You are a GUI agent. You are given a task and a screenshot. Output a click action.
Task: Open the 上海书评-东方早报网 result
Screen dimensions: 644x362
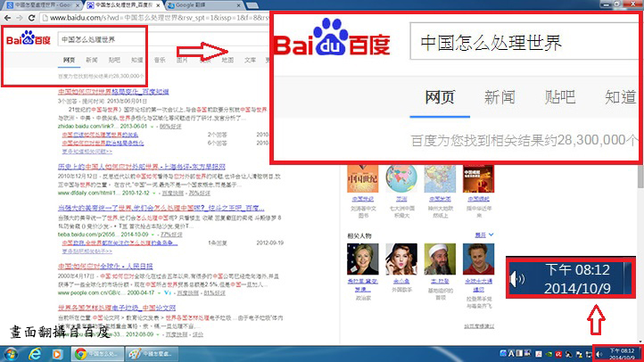[141, 167]
